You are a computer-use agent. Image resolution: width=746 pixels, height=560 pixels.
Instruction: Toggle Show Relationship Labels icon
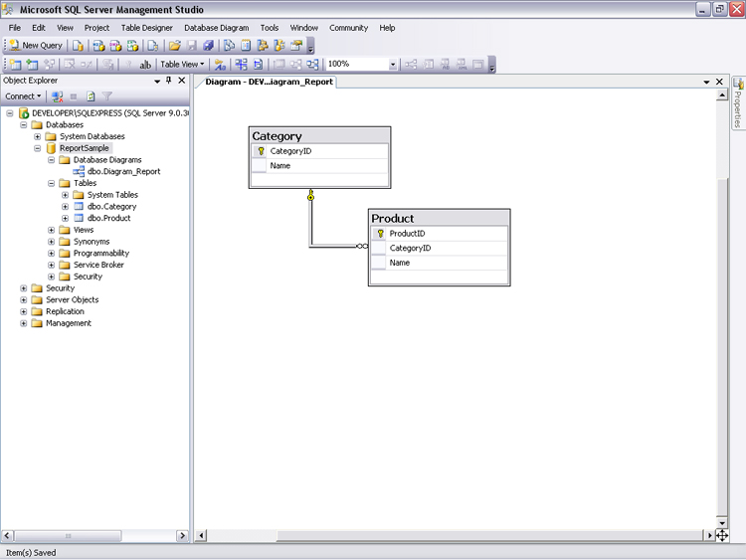click(x=220, y=65)
